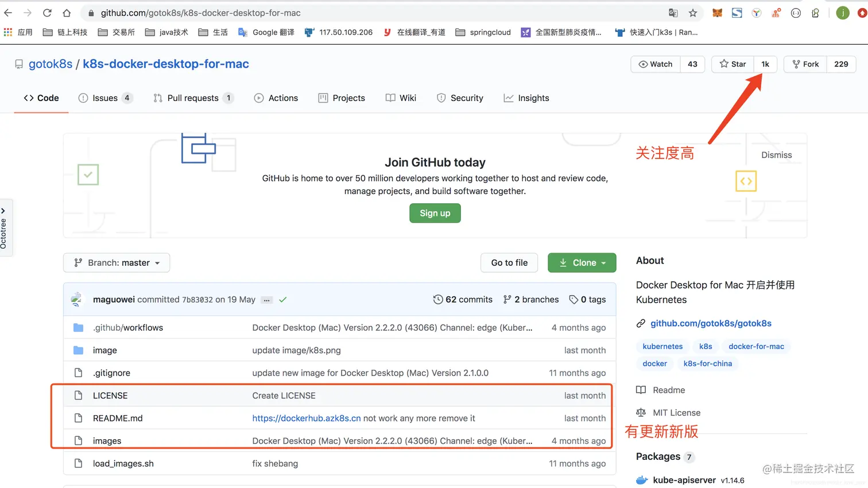This screenshot has width=868, height=488.
Task: Open the MetaMask fox extension icon
Action: point(717,13)
